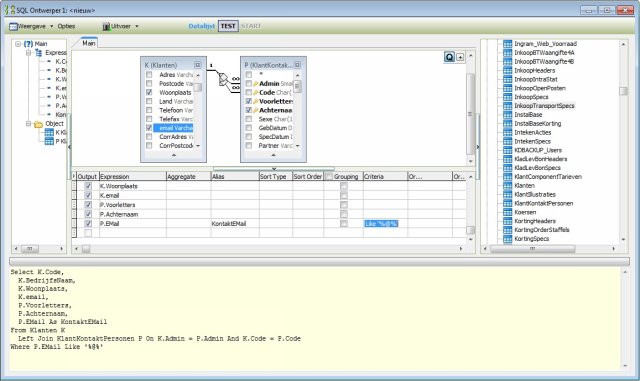Maximize the K (Klanten) table box

198,65
